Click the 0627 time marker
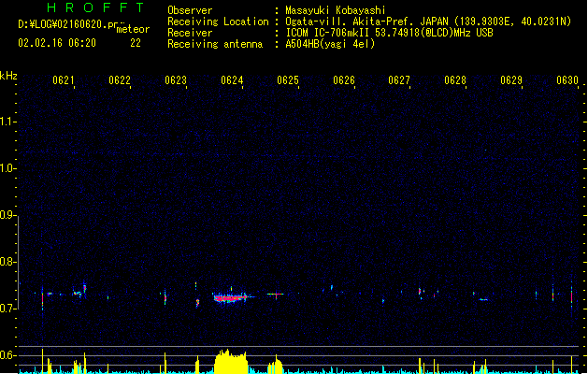The height and width of the screenshot is (374, 588). [399, 80]
